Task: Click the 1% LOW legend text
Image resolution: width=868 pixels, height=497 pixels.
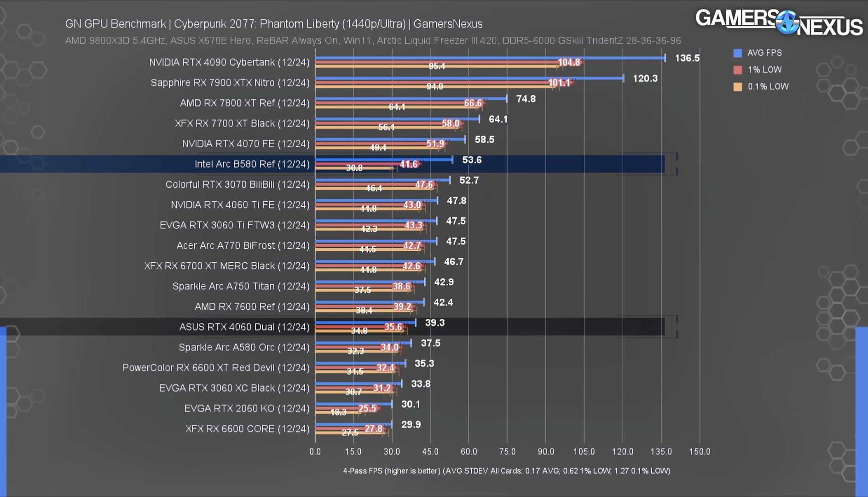Action: [764, 70]
